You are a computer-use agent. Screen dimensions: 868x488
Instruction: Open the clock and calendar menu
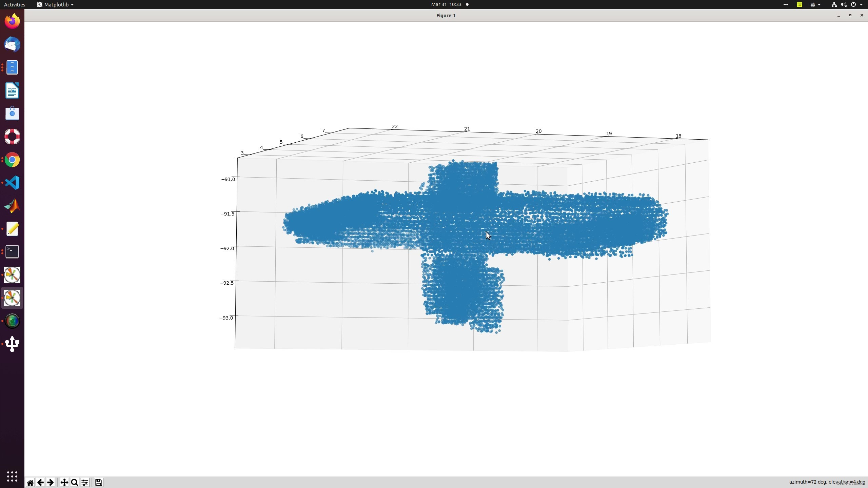[x=446, y=4]
